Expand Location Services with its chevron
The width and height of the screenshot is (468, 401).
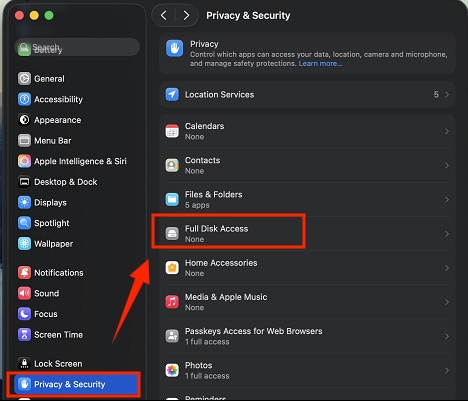[447, 95]
